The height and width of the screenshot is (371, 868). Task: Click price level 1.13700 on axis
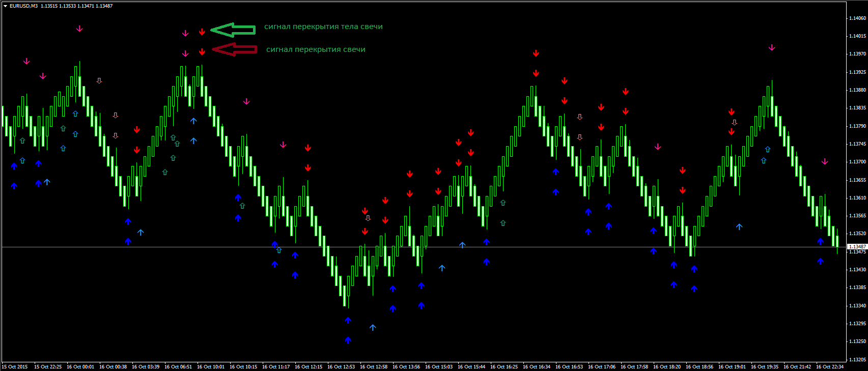click(x=857, y=162)
